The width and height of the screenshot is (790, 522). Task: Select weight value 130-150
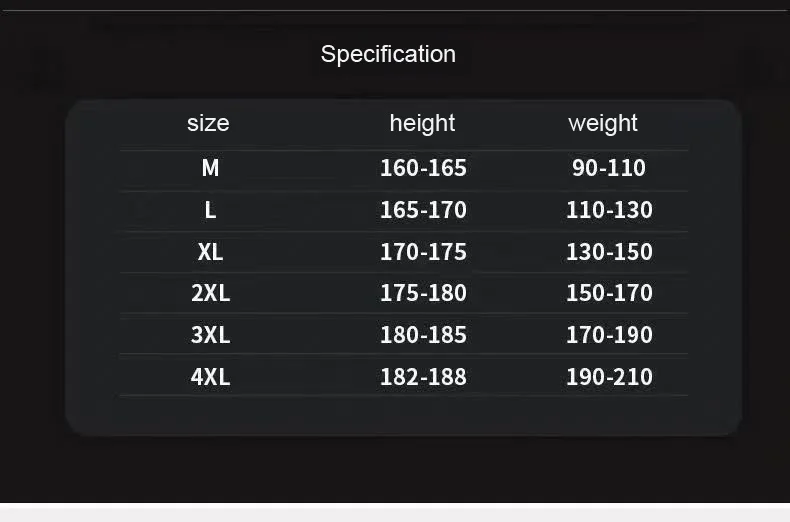tap(609, 252)
